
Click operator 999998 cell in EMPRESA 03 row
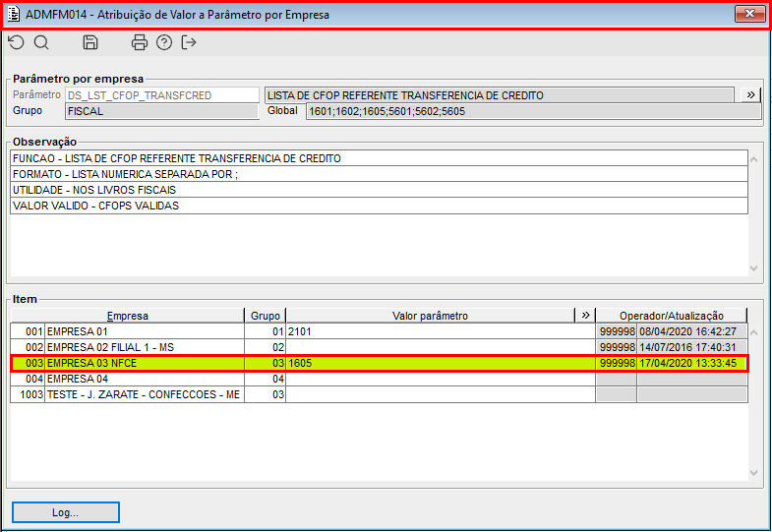click(x=617, y=363)
